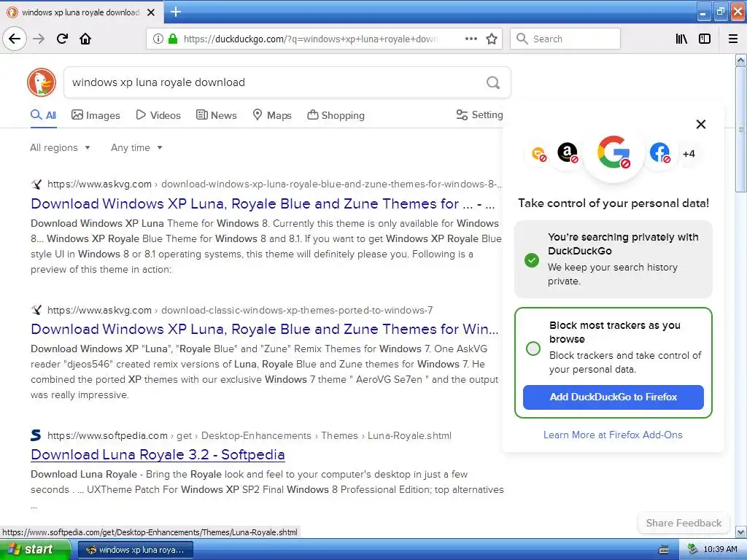Image resolution: width=747 pixels, height=560 pixels.
Task: Open the Firefox hamburger menu
Action: pyautogui.click(x=733, y=39)
